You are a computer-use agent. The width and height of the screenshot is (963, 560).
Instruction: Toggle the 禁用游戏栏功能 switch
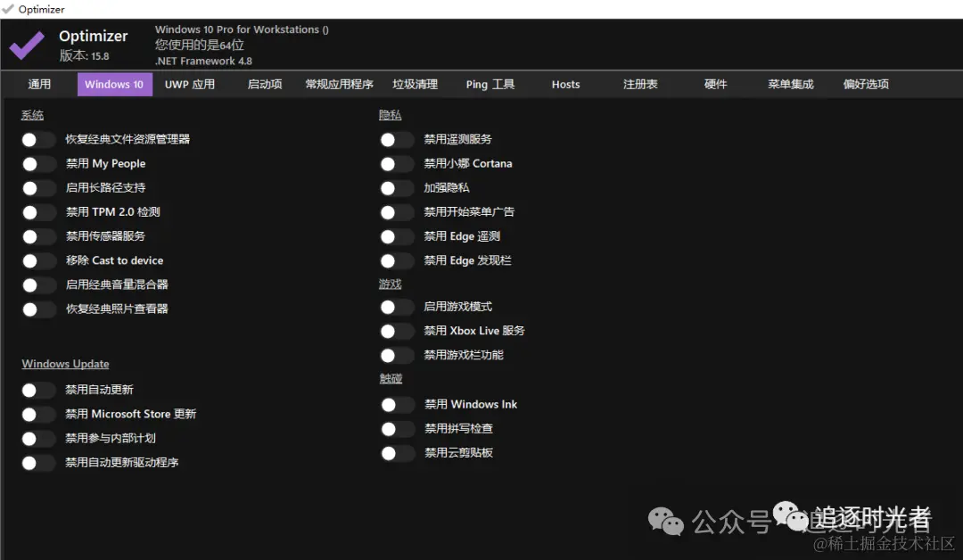pos(396,356)
